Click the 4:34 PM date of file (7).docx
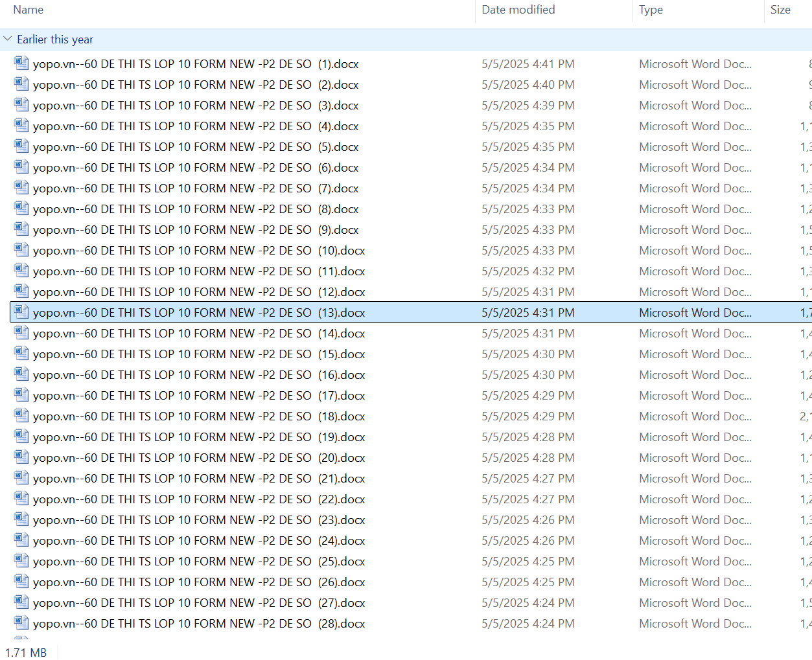The height and width of the screenshot is (660, 812). click(528, 188)
